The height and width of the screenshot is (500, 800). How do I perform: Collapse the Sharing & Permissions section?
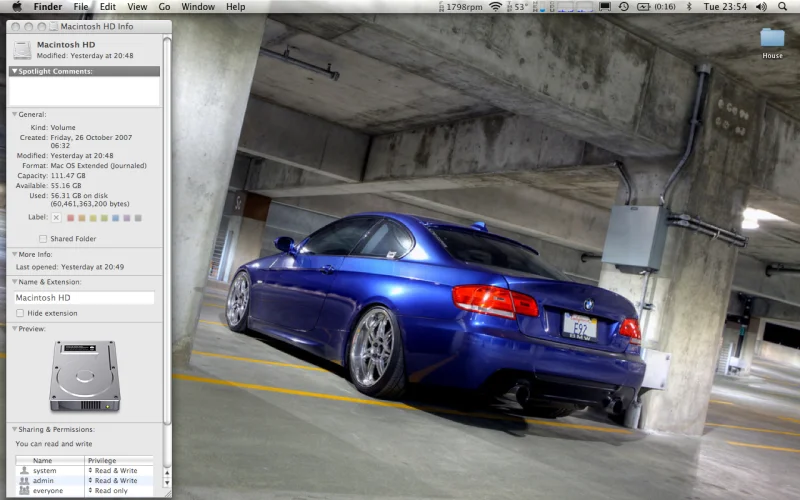coord(14,430)
